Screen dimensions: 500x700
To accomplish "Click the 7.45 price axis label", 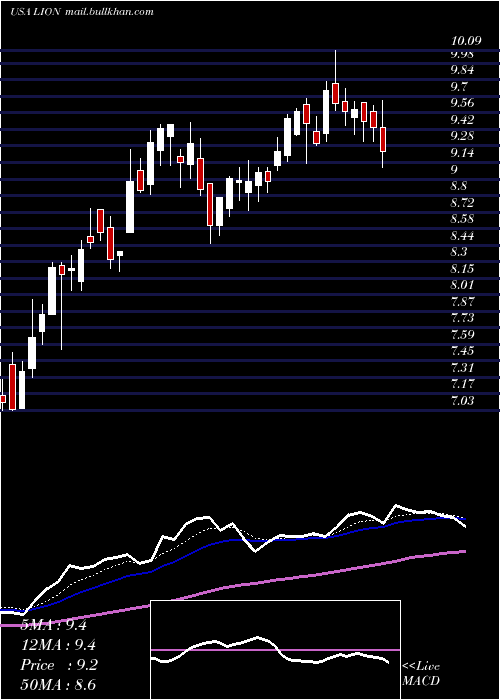I will pyautogui.click(x=464, y=351).
